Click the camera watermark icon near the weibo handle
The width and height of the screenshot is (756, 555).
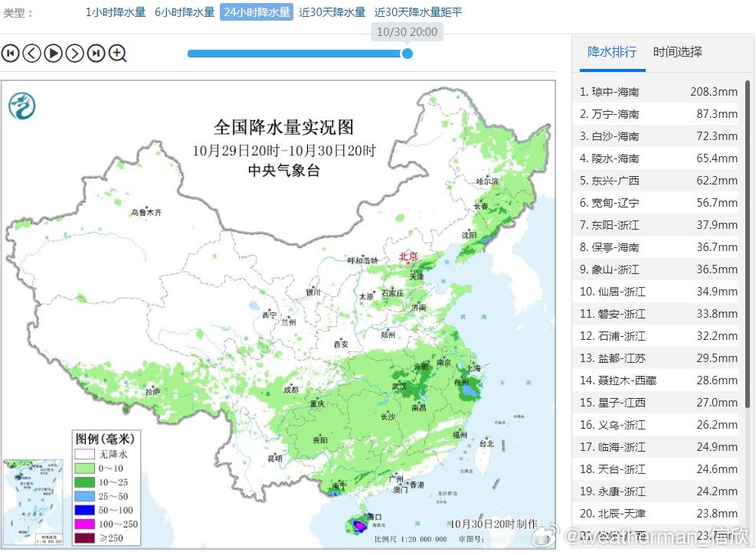click(x=544, y=540)
